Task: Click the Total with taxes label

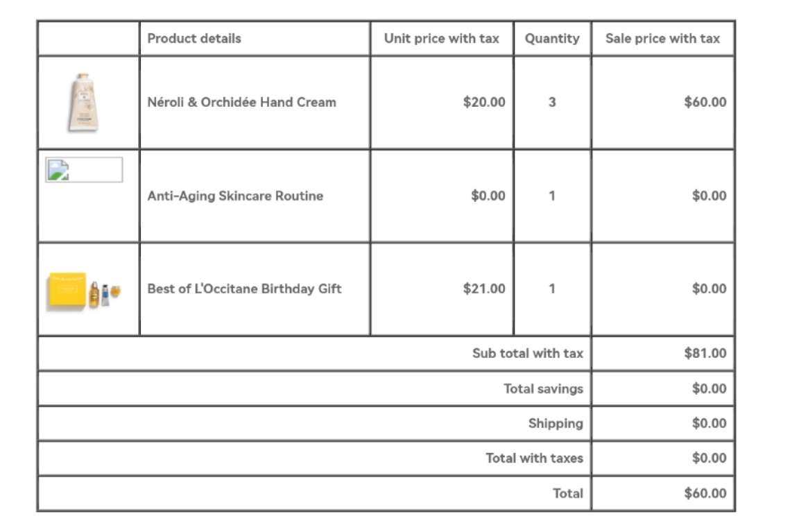Action: click(x=534, y=458)
